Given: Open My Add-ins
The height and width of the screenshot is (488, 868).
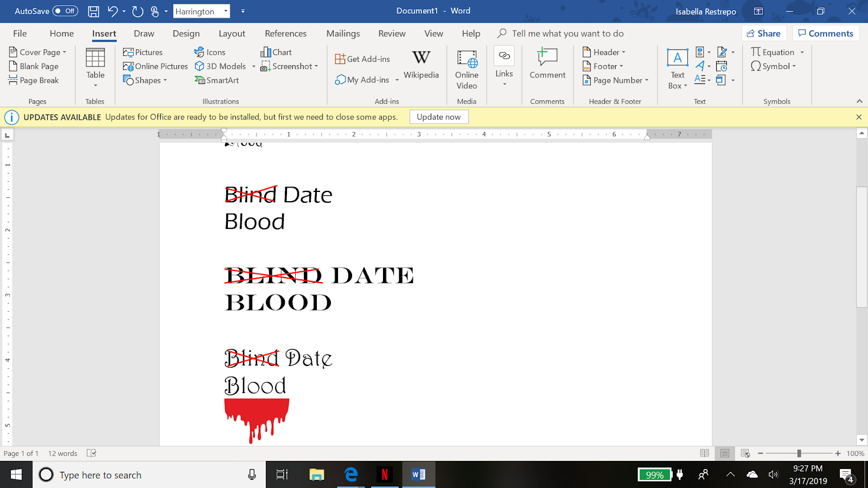Looking at the screenshot, I should [362, 80].
